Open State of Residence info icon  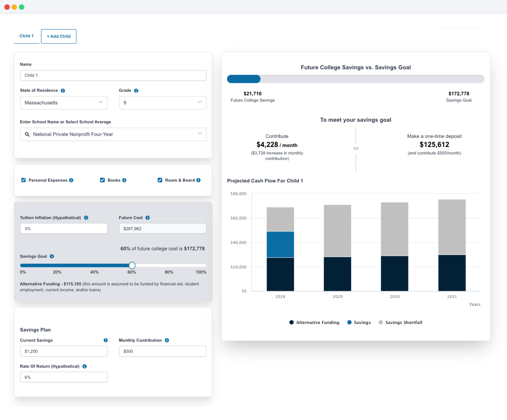click(63, 91)
